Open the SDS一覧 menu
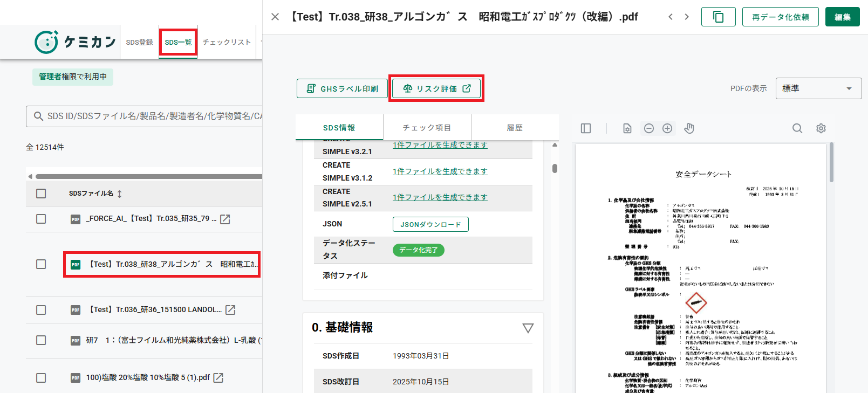Screen dimensions: 868x393 pos(178,42)
